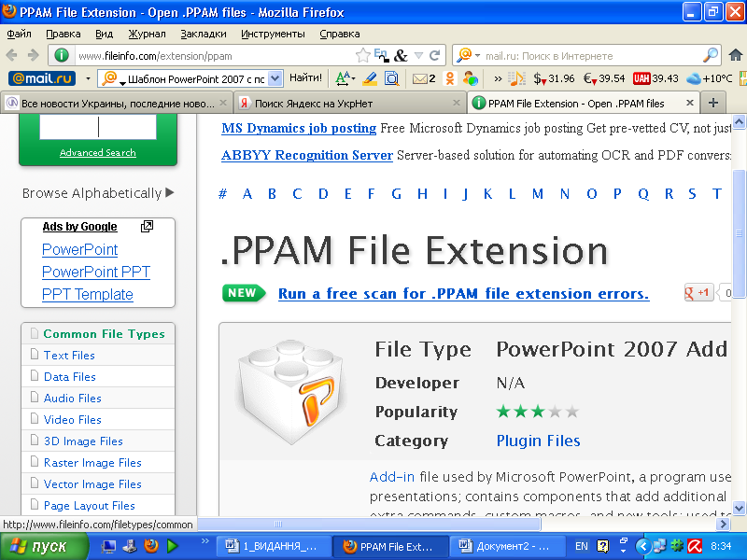Check euro exchange rate 39.54
This screenshot has height=560, width=747.
coord(604,78)
